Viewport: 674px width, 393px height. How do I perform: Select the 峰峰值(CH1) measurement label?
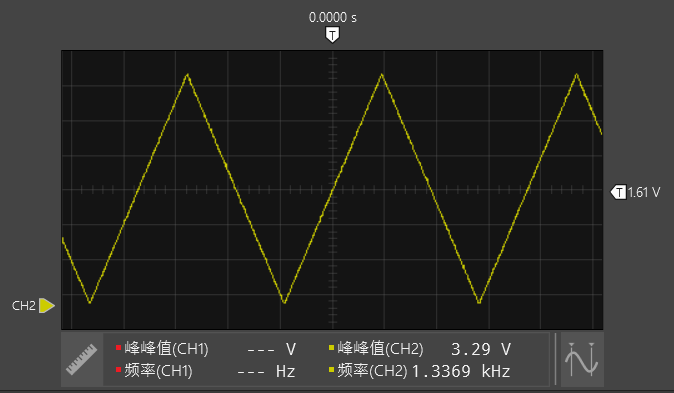166,348
